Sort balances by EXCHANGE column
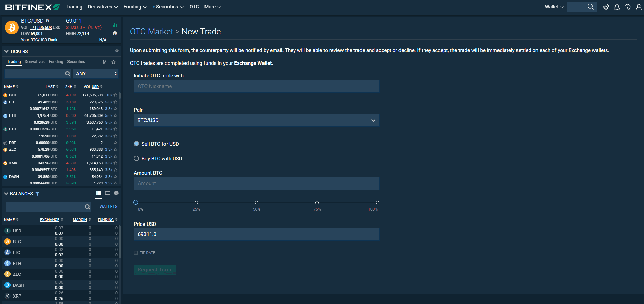 [x=52, y=220]
